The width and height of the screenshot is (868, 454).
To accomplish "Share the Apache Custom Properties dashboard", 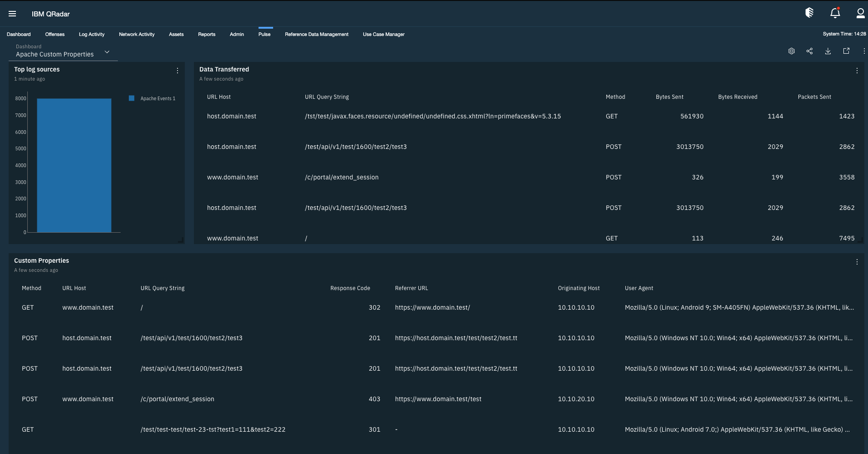I will point(810,51).
